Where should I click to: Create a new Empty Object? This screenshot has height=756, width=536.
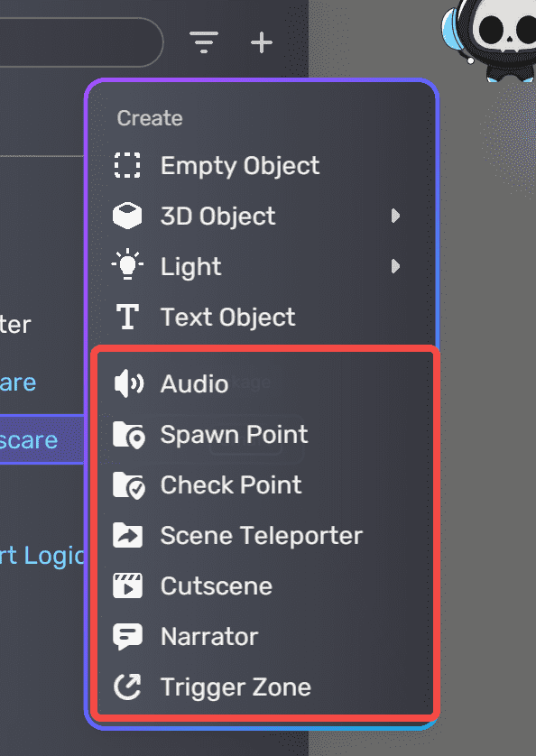(x=239, y=165)
